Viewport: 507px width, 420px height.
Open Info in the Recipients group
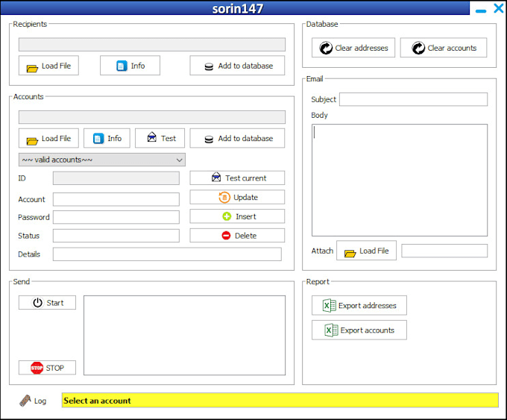[130, 66]
